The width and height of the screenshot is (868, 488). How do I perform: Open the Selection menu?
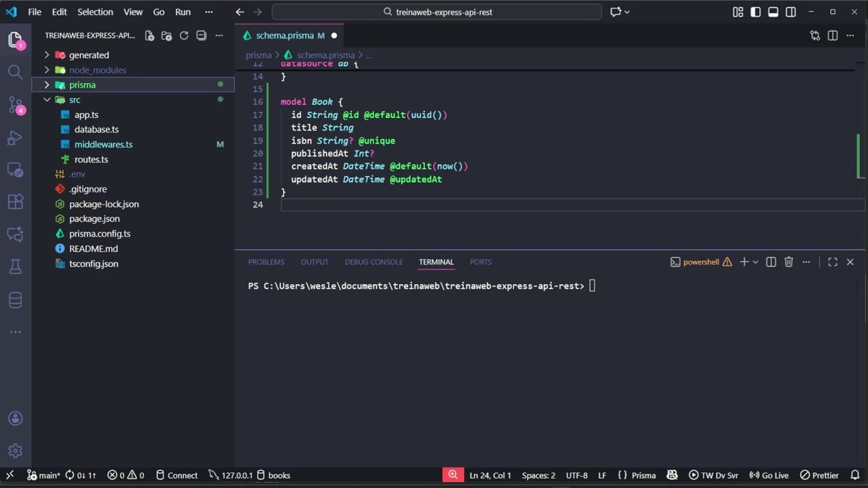click(x=95, y=12)
